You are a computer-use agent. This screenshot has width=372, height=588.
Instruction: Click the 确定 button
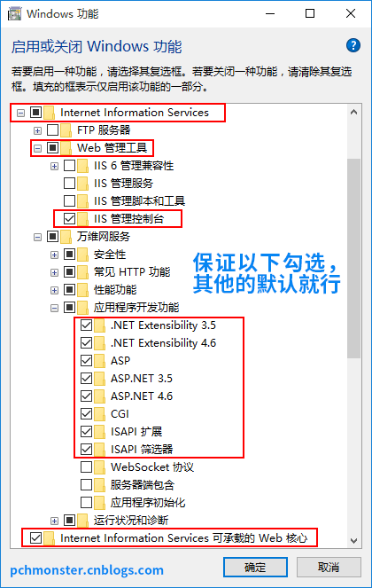point(255,567)
